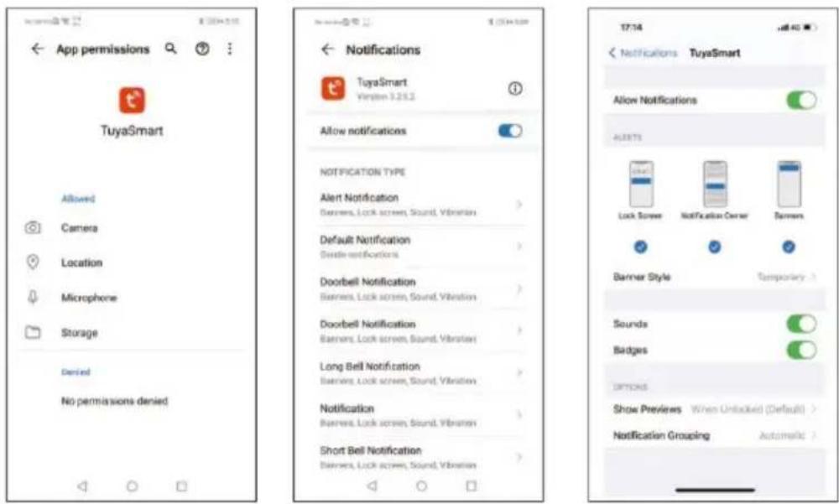Open the Alert Notification entry
This screenshot has height=504, width=839.
419,205
